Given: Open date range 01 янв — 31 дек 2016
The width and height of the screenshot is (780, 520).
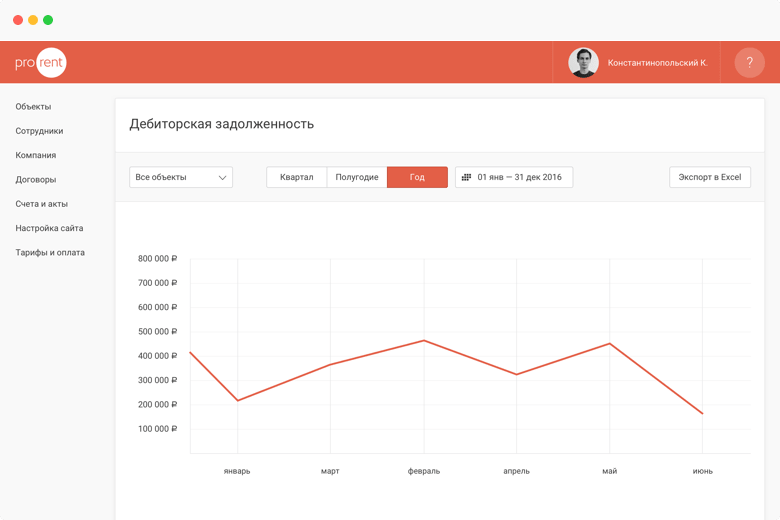Looking at the screenshot, I should [514, 177].
